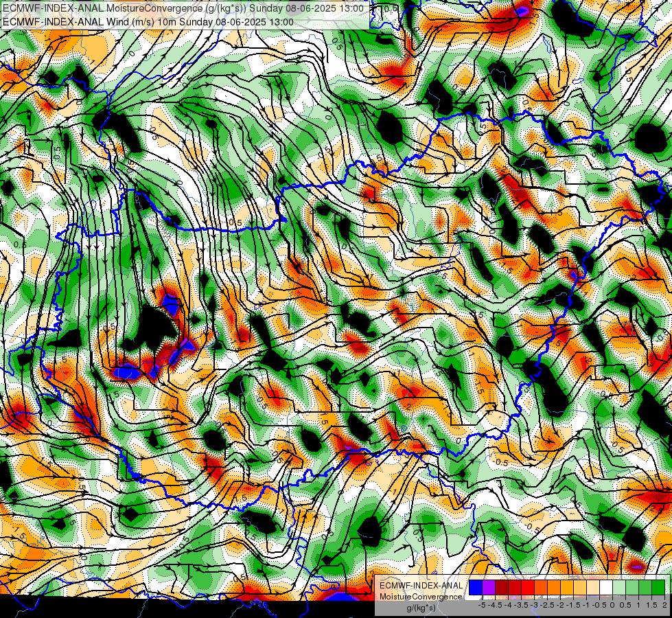672x618 pixels.
Task: Click the '-4.5' legend scale value
Action: (495, 605)
